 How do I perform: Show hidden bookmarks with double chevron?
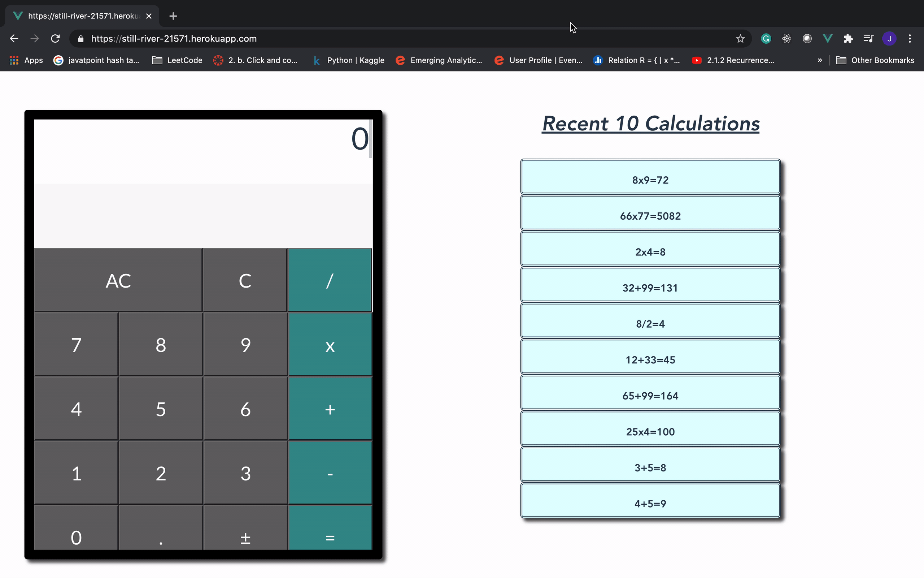click(820, 60)
